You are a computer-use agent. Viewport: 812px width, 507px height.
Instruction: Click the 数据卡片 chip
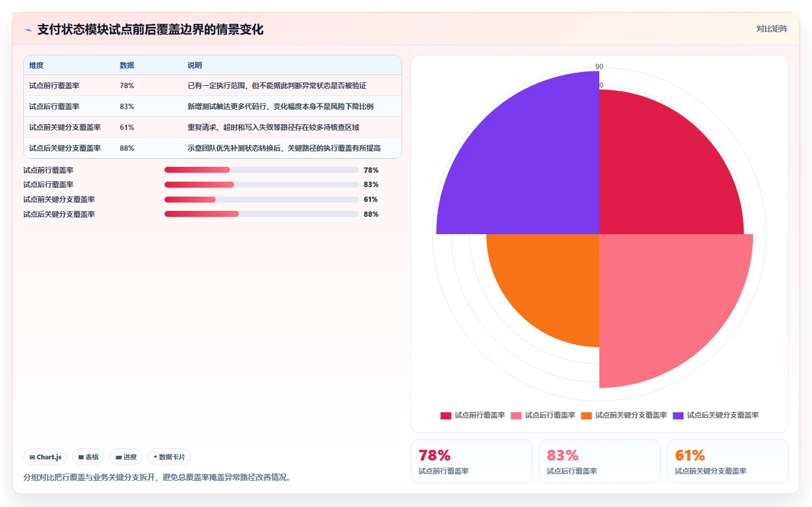(x=169, y=457)
